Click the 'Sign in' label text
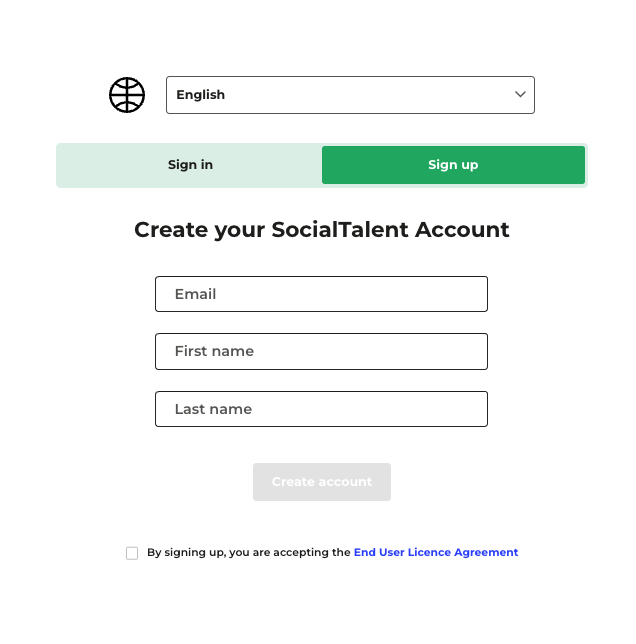Image resolution: width=636 pixels, height=644 pixels. coord(190,165)
